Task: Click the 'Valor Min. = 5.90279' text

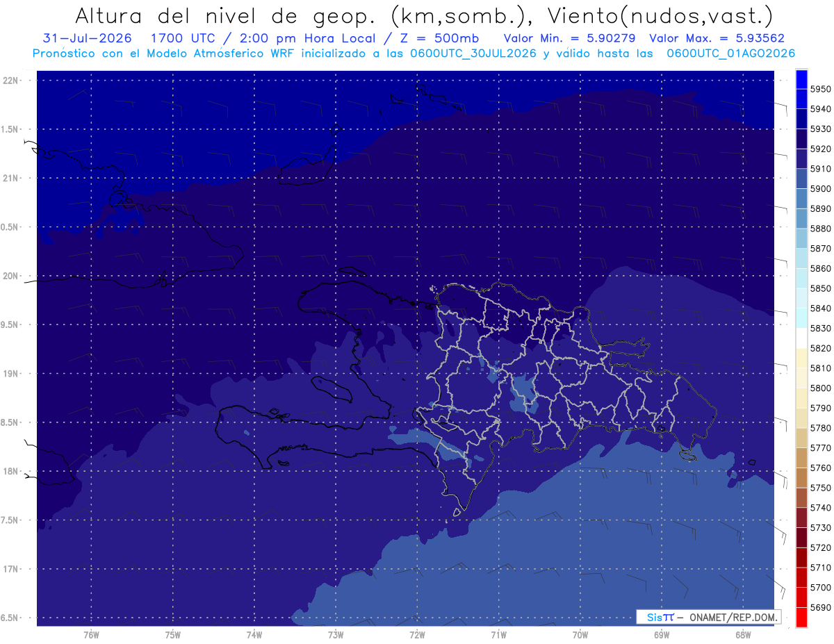Action: point(569,38)
